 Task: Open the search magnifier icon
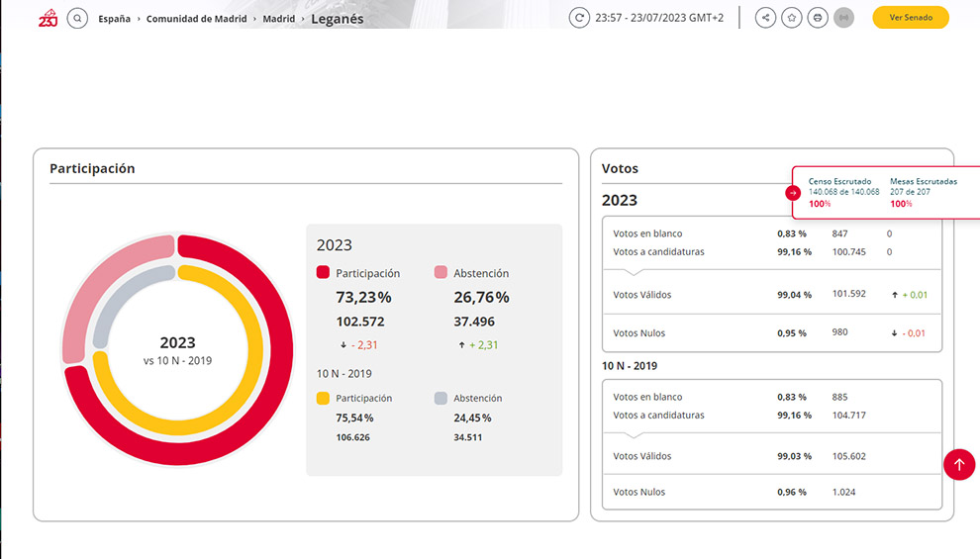click(77, 18)
